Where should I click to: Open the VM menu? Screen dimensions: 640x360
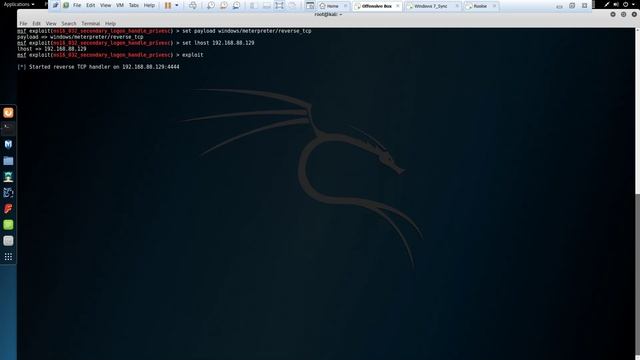tap(120, 5)
